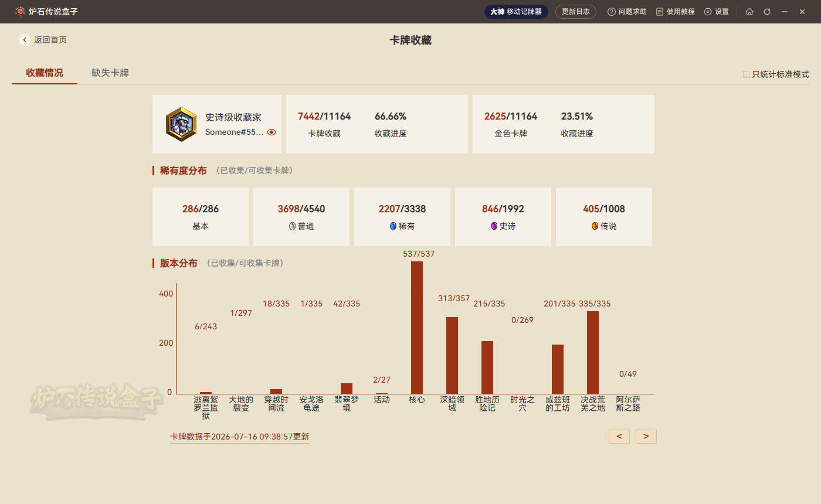This screenshot has width=821, height=504.
Task: Click the 286/286 基本 rarity card
Action: pyautogui.click(x=201, y=217)
